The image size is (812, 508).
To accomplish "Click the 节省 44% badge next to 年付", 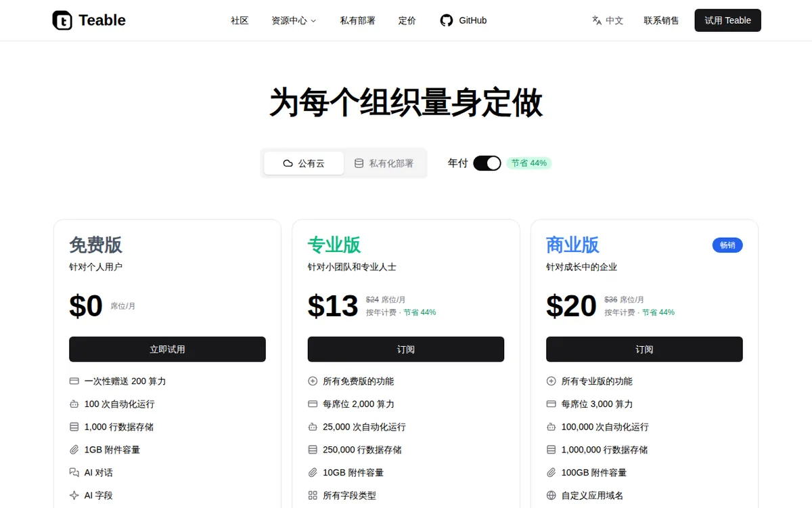I will (x=529, y=163).
